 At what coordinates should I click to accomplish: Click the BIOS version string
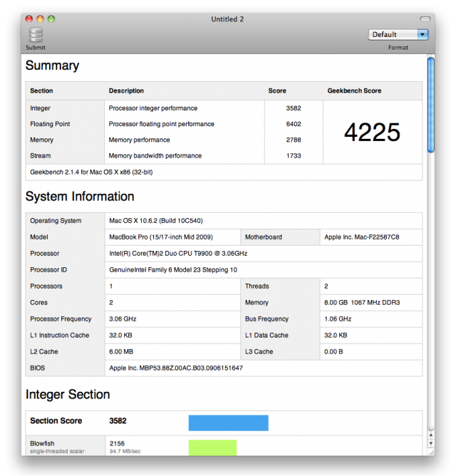pos(176,368)
